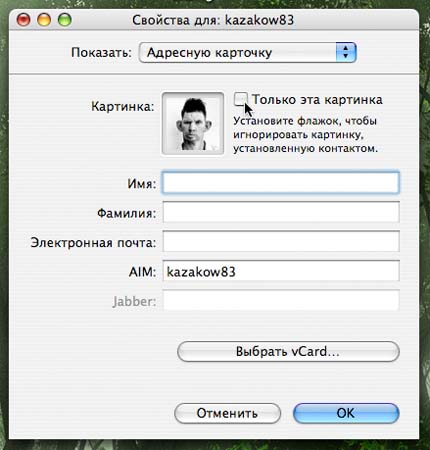Click the blue arrows of Адресную карточку

click(346, 52)
